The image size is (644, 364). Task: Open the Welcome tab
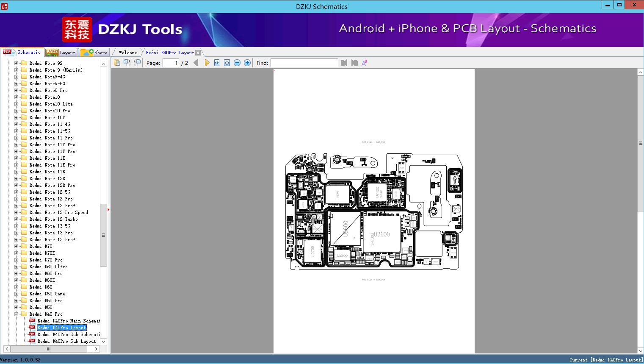click(128, 53)
